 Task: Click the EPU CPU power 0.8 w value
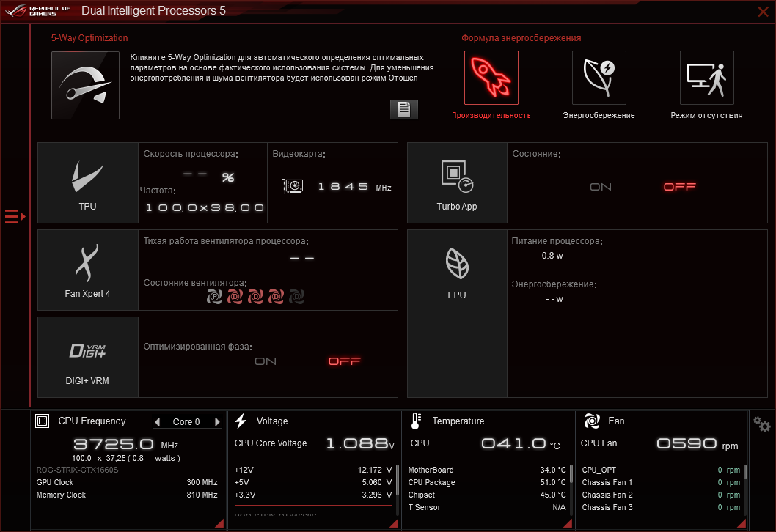(552, 256)
